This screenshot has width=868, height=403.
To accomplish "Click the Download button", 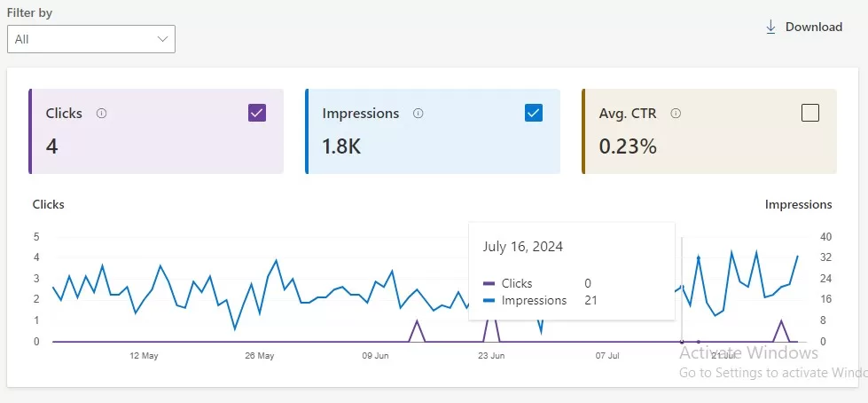I will coord(804,28).
